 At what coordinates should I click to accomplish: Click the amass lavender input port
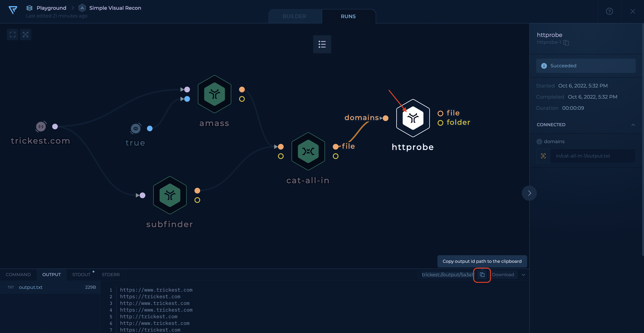coord(187,90)
